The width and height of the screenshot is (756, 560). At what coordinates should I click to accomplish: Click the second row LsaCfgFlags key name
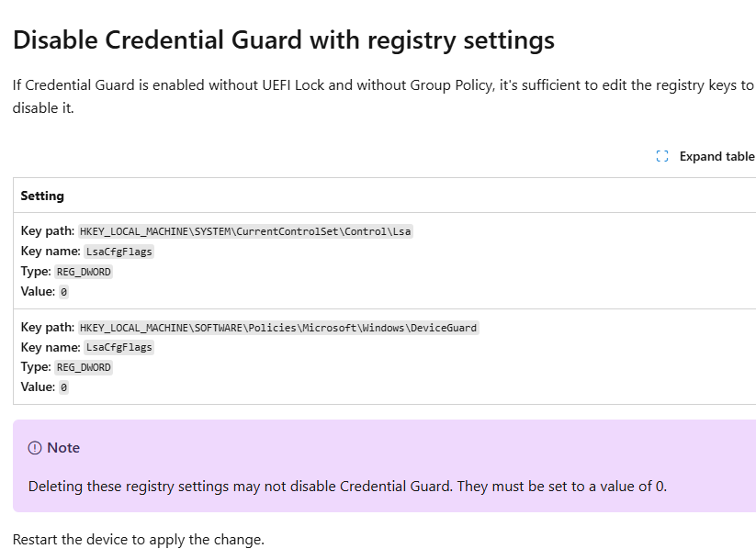point(118,347)
